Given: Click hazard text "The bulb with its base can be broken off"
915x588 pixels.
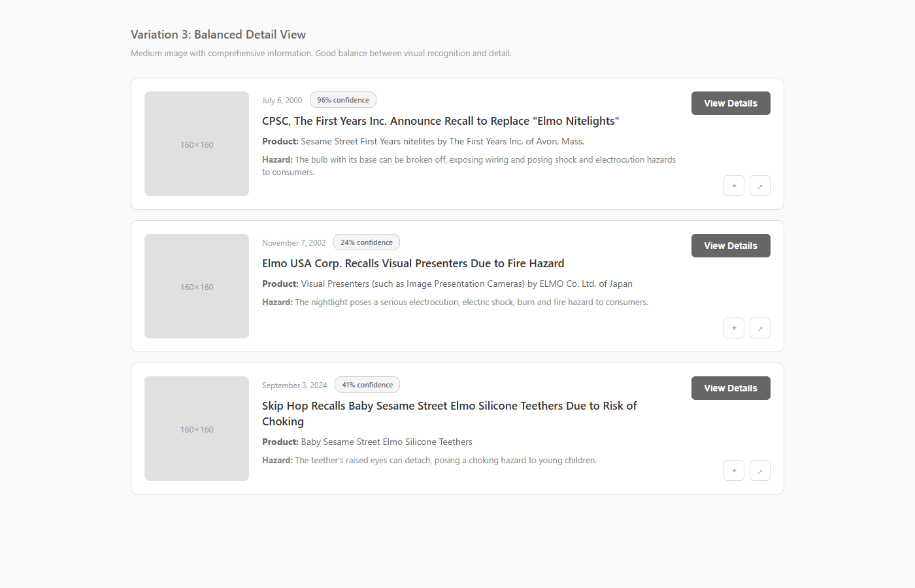Looking at the screenshot, I should click(469, 166).
